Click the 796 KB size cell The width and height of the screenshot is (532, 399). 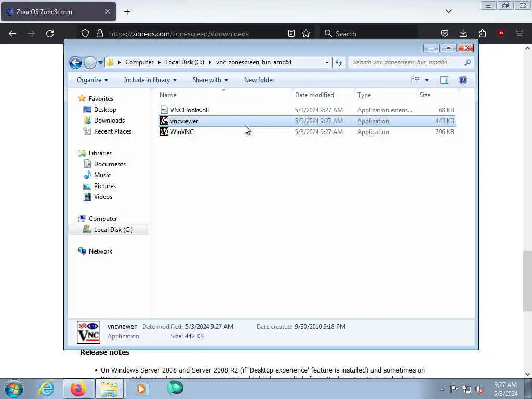445,132
